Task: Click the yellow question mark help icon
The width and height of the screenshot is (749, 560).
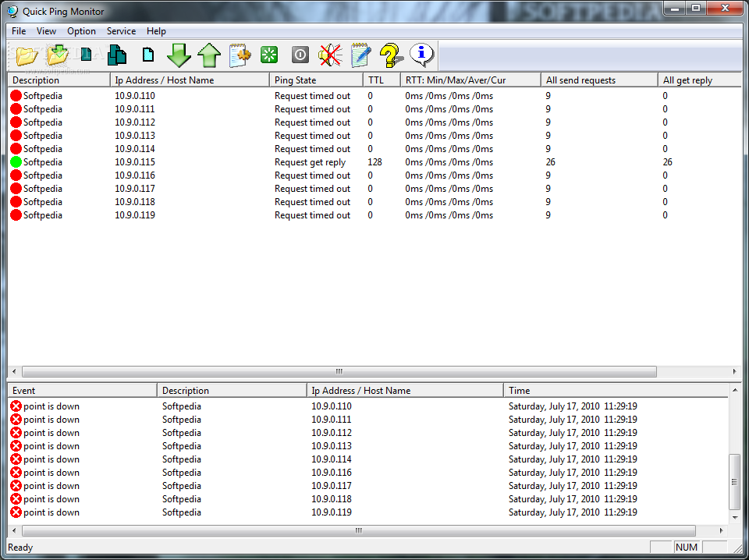Action: click(x=391, y=55)
